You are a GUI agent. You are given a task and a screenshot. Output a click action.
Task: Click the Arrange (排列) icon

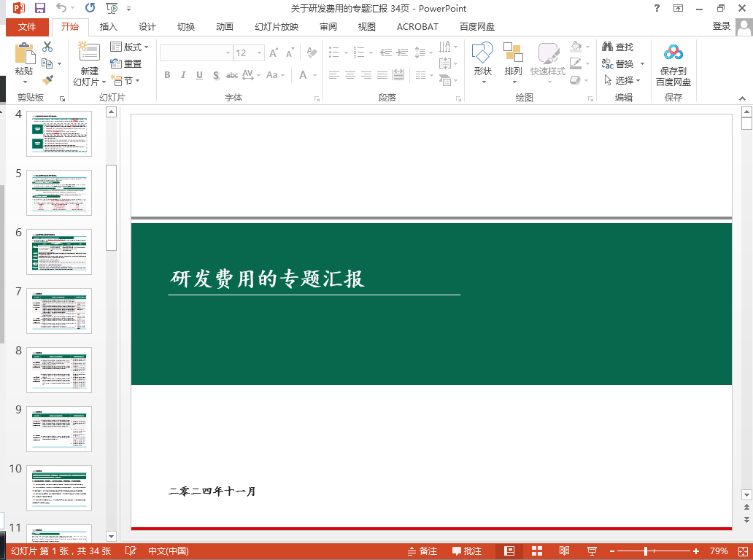point(513,52)
